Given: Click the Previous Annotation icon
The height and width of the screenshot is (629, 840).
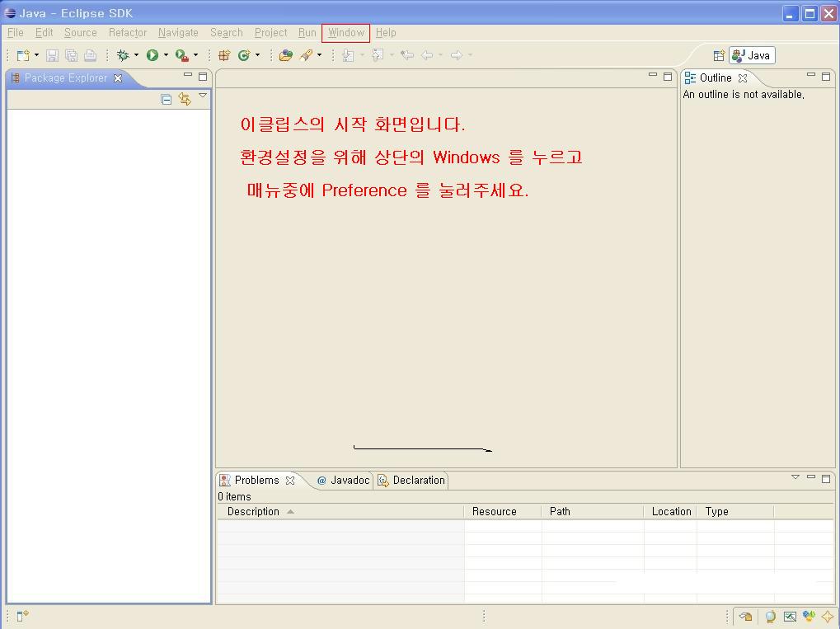Looking at the screenshot, I should (378, 55).
